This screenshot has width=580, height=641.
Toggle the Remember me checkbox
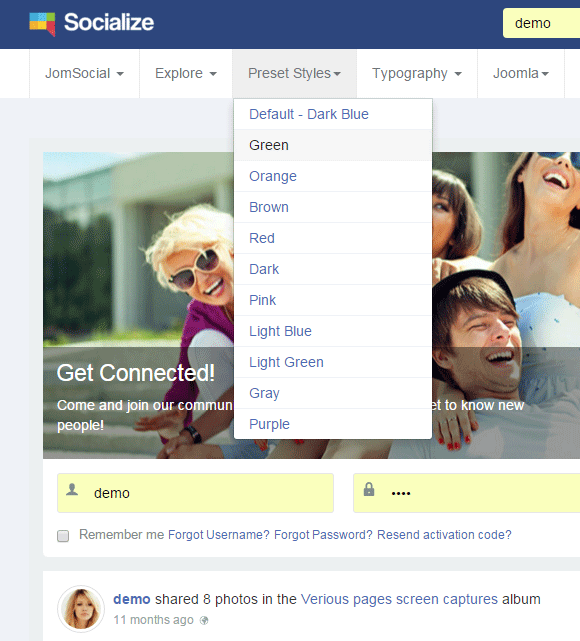(x=63, y=536)
